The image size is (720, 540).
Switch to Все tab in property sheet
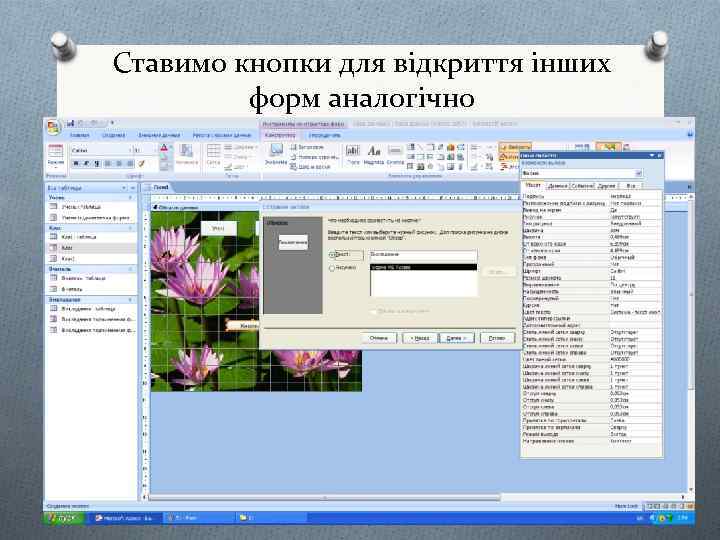point(630,186)
